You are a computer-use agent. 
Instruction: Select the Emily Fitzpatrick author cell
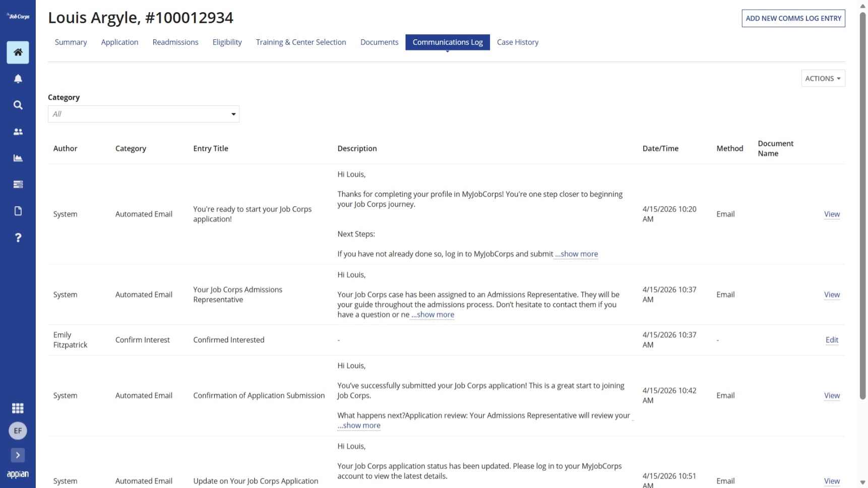click(x=70, y=340)
